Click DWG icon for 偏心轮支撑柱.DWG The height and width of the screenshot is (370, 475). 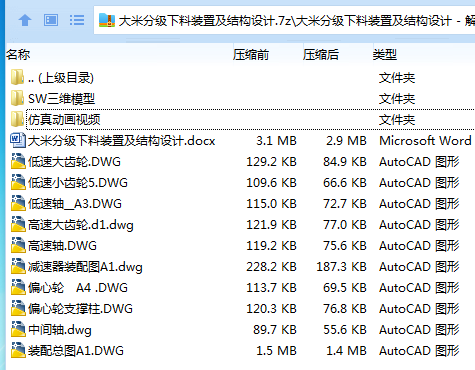tap(18, 309)
